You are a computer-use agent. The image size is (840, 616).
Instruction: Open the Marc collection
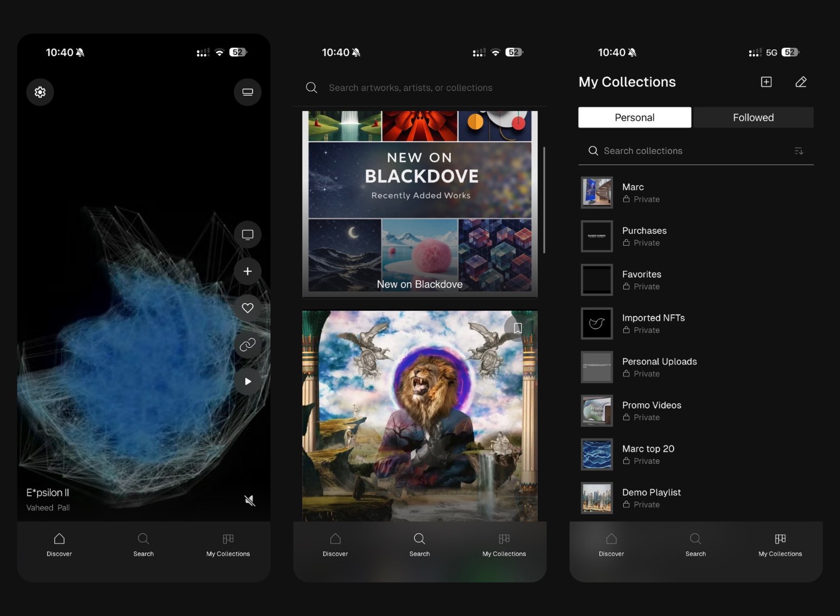[x=696, y=193]
